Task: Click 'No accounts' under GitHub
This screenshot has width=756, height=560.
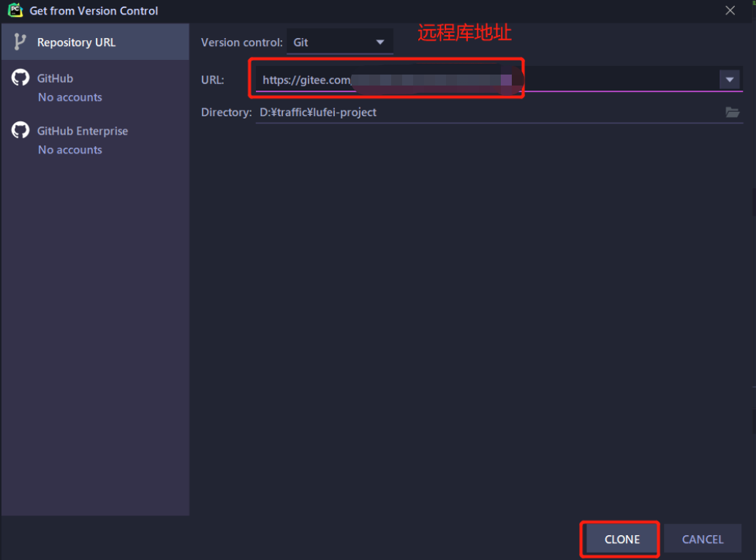Action: point(70,97)
